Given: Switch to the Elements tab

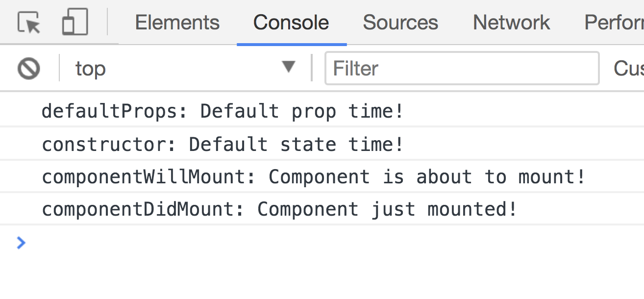Looking at the screenshot, I should click(x=177, y=22).
